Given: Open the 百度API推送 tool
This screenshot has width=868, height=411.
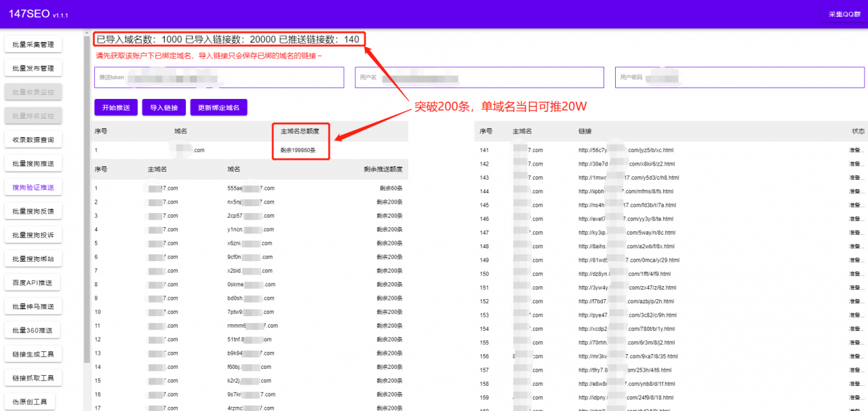Looking at the screenshot, I should click(33, 281).
